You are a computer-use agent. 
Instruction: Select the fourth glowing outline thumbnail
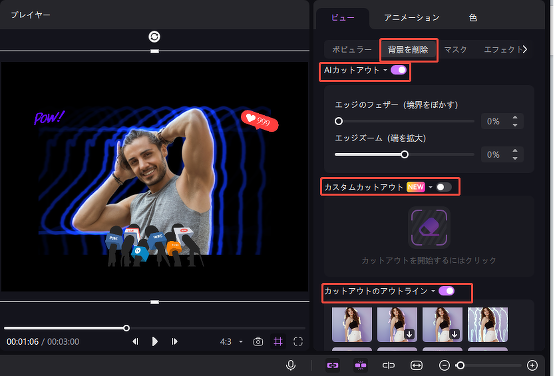488,324
